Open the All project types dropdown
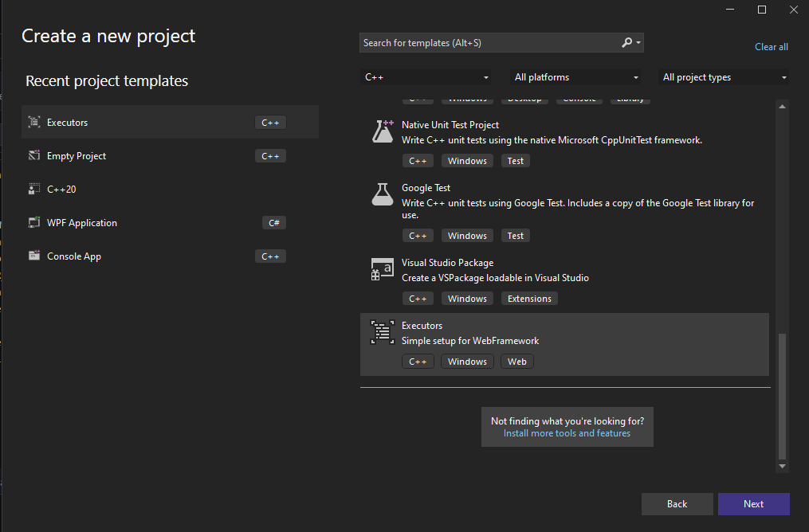This screenshot has width=809, height=532. 724,77
